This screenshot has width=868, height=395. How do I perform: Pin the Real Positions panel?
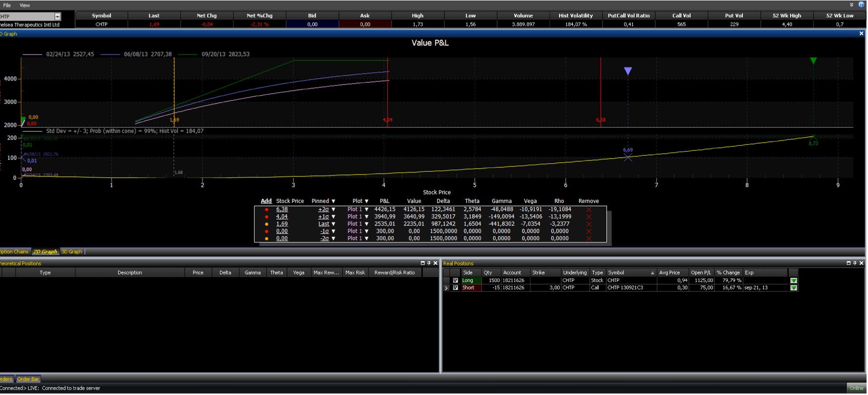[x=855, y=263]
